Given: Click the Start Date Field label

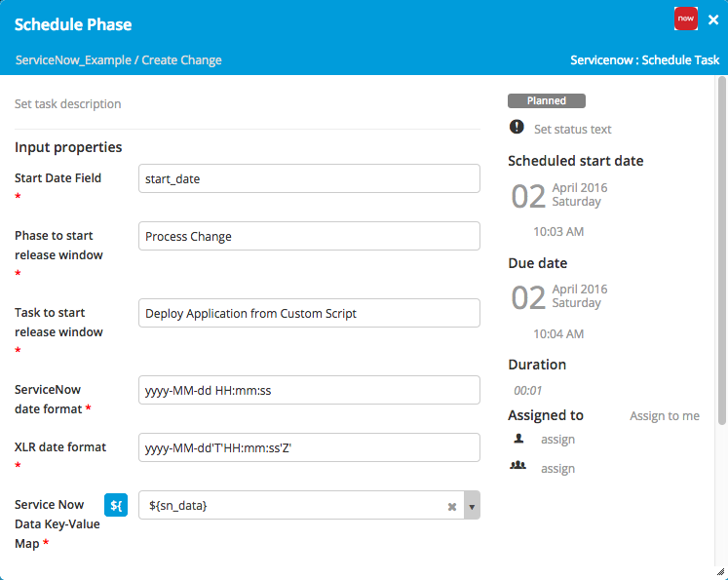Looking at the screenshot, I should [x=58, y=178].
